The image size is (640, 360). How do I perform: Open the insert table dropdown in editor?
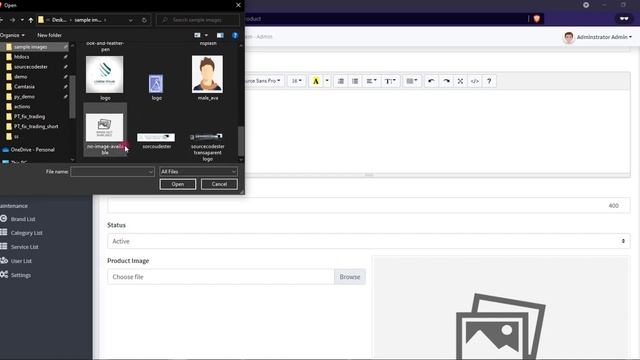click(x=411, y=81)
